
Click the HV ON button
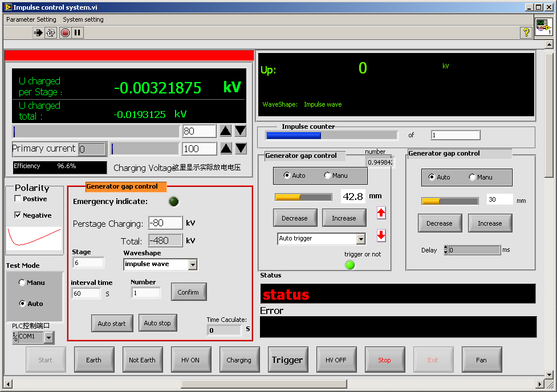pos(190,360)
